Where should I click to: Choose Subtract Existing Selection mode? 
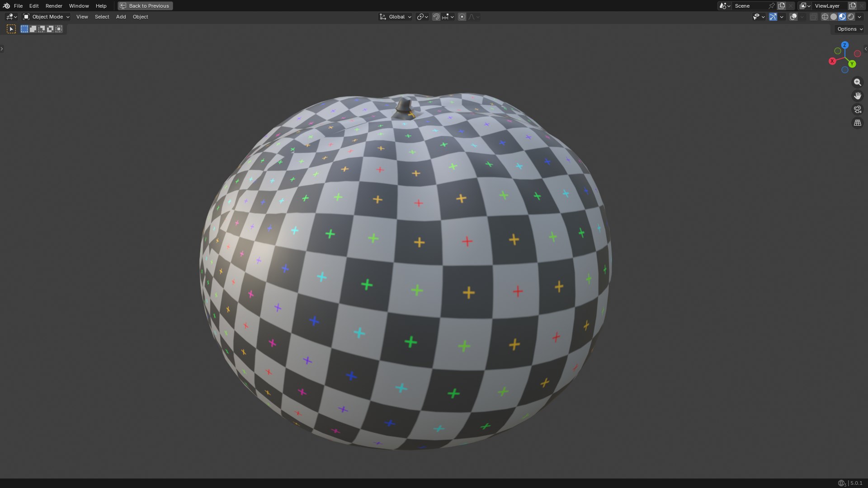(42, 29)
